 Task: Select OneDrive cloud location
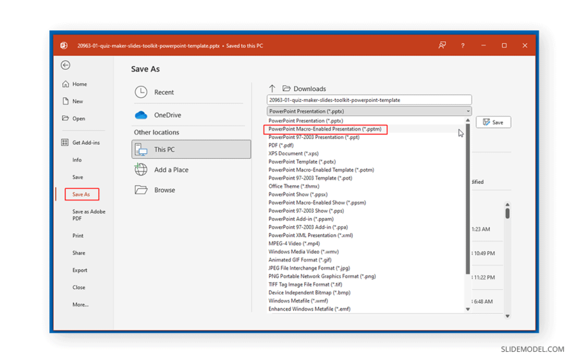click(189, 115)
